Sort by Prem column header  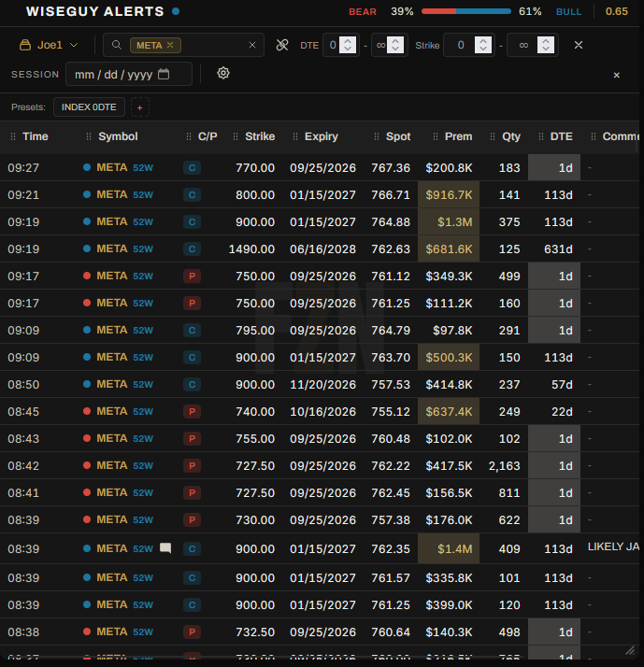click(458, 136)
